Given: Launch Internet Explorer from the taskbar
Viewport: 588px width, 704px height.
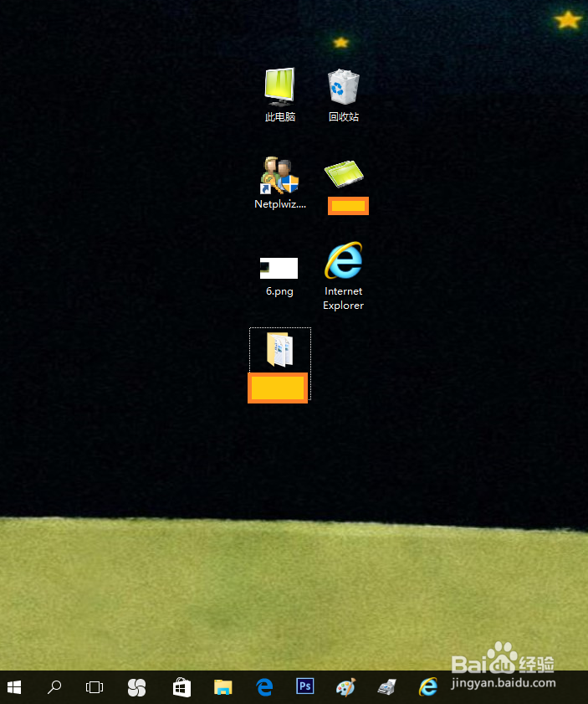Looking at the screenshot, I should click(428, 687).
